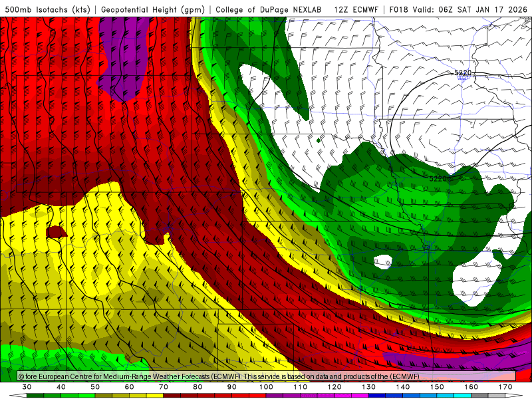Click the legend value 80
This screenshot has width=532, height=399.
tap(198, 387)
